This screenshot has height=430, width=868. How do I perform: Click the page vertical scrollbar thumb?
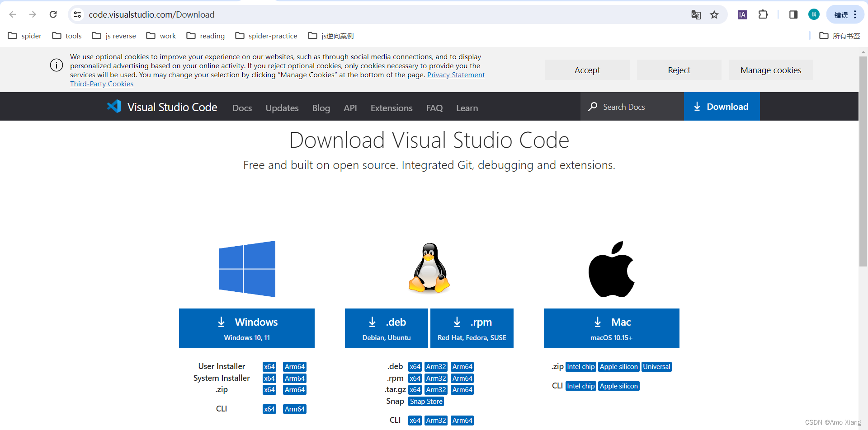(x=863, y=161)
